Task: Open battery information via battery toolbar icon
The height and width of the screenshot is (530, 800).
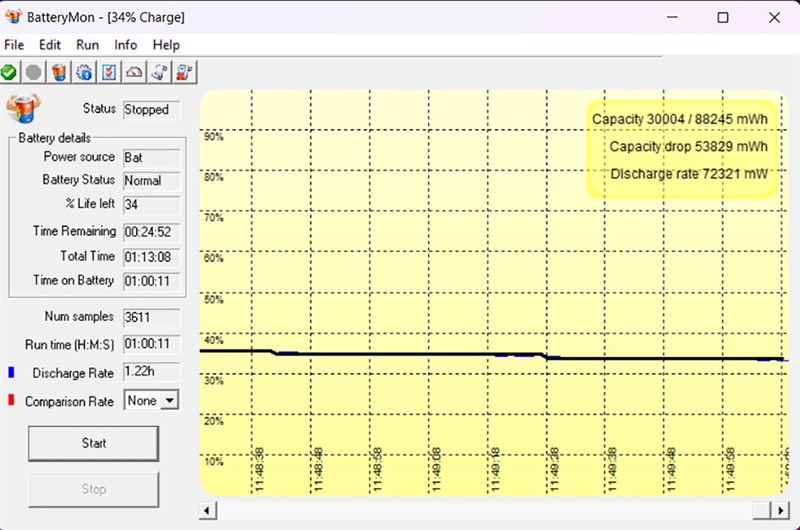Action: tap(60, 72)
